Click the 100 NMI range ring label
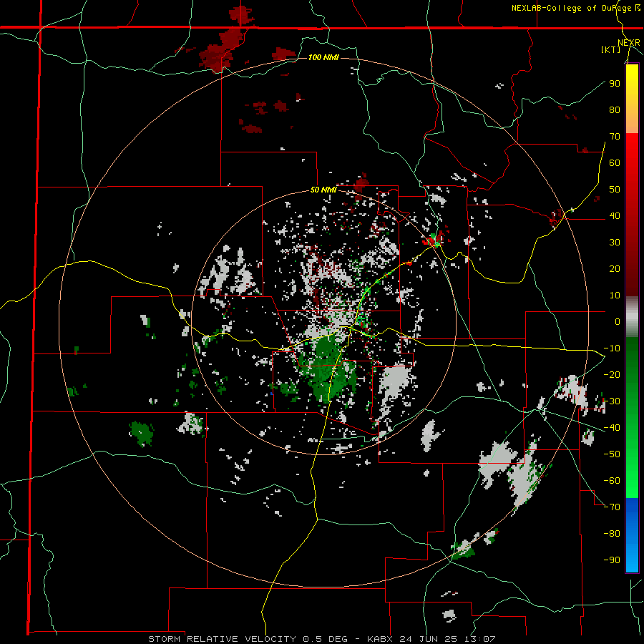Screen dimensions: 644x644 [x=323, y=57]
